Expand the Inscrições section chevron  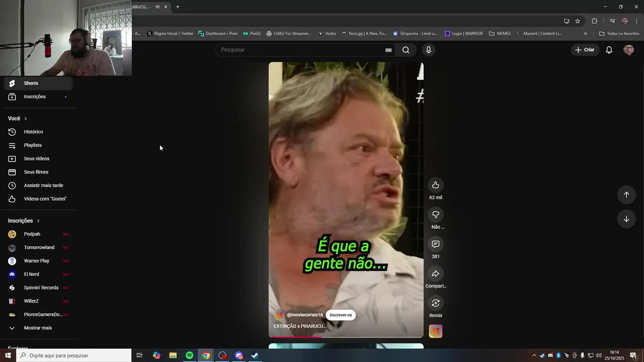(38, 221)
